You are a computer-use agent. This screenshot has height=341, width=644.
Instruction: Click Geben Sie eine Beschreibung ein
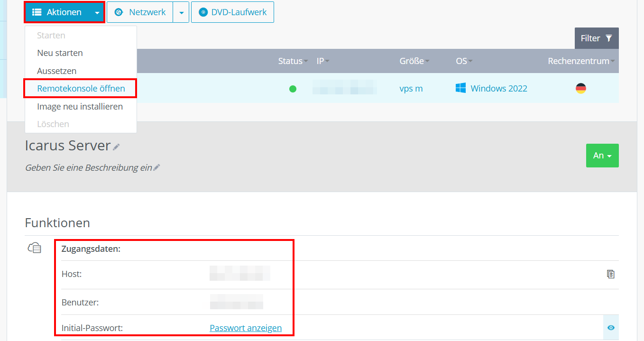point(89,168)
